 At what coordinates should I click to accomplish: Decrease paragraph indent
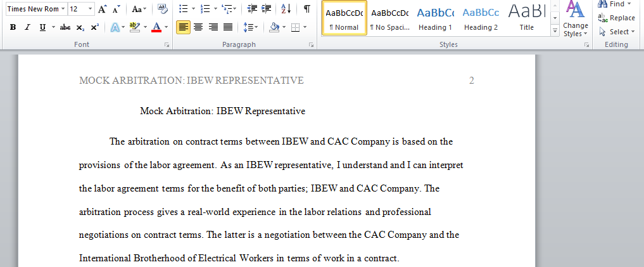252,9
